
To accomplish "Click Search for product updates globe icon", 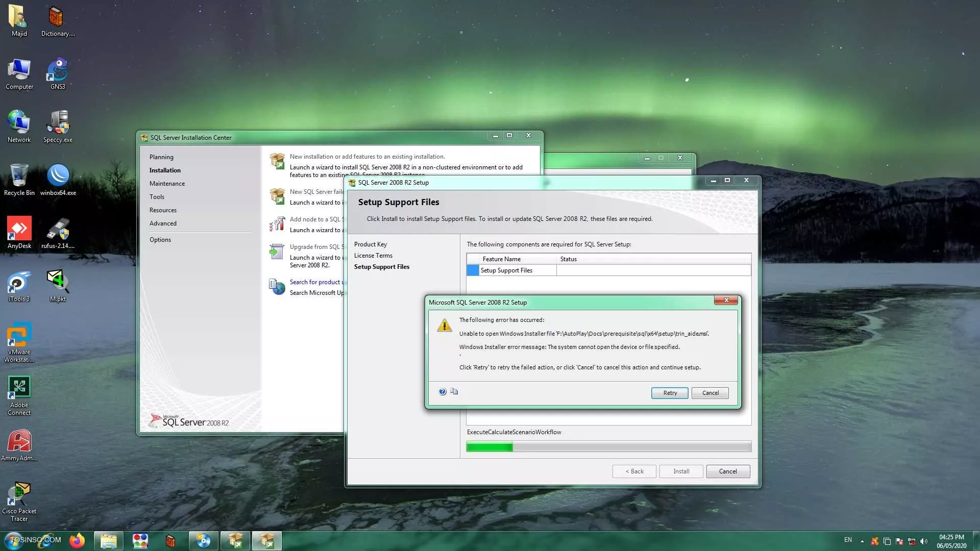I will click(277, 287).
